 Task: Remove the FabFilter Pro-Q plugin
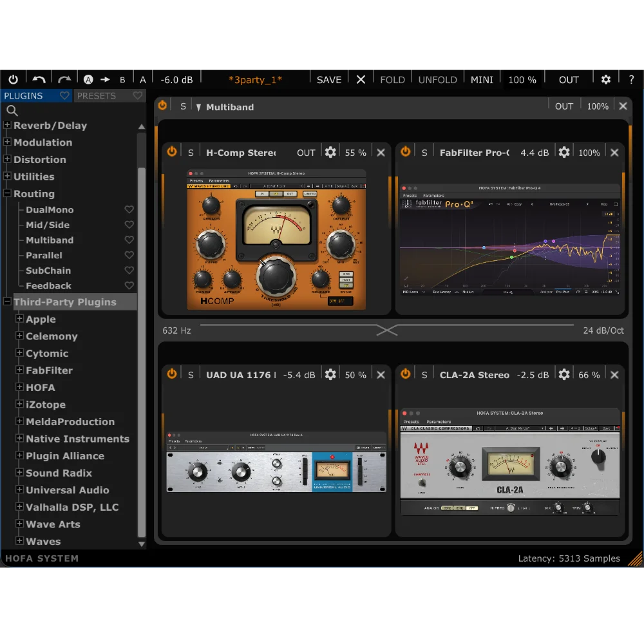coord(614,153)
